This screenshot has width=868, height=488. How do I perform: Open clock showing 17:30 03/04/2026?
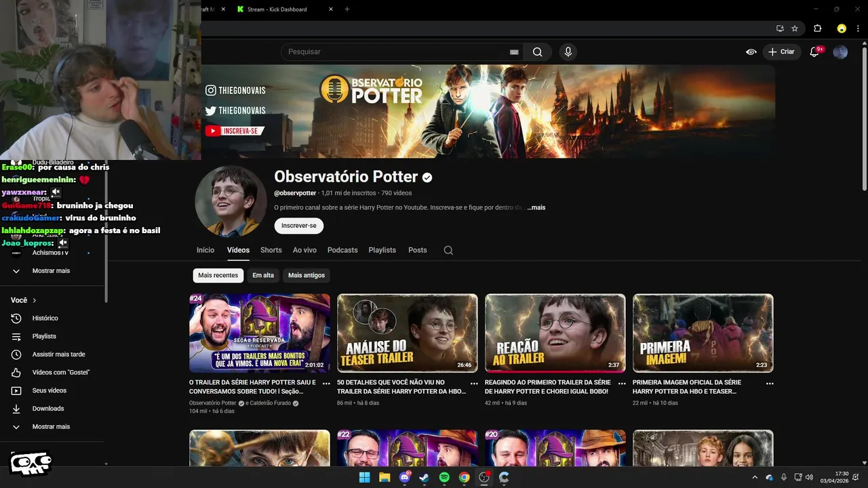[834, 477]
